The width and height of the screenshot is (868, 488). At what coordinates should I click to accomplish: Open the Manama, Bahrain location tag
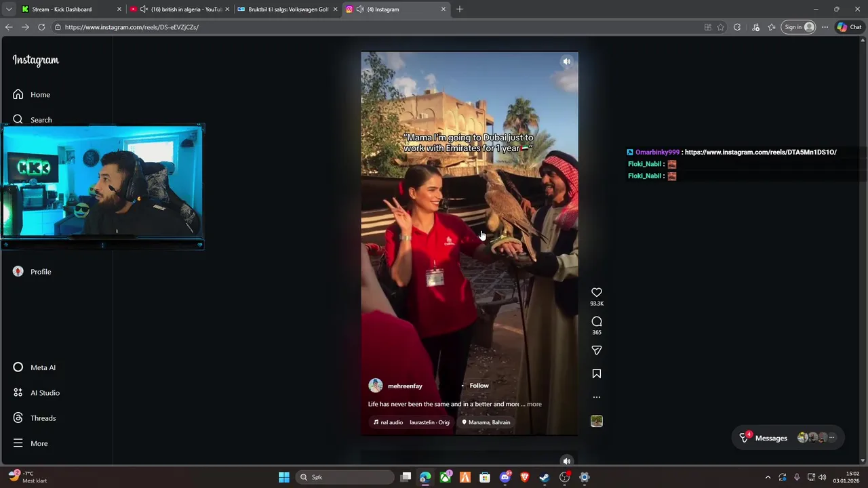[486, 422]
